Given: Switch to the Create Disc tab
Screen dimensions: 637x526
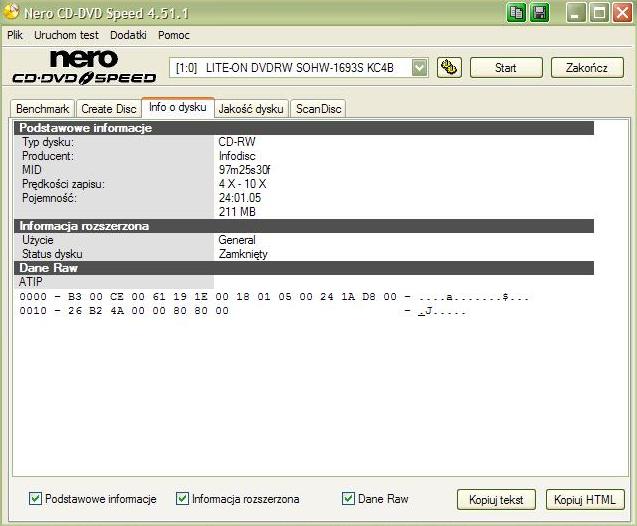Looking at the screenshot, I should (x=109, y=109).
